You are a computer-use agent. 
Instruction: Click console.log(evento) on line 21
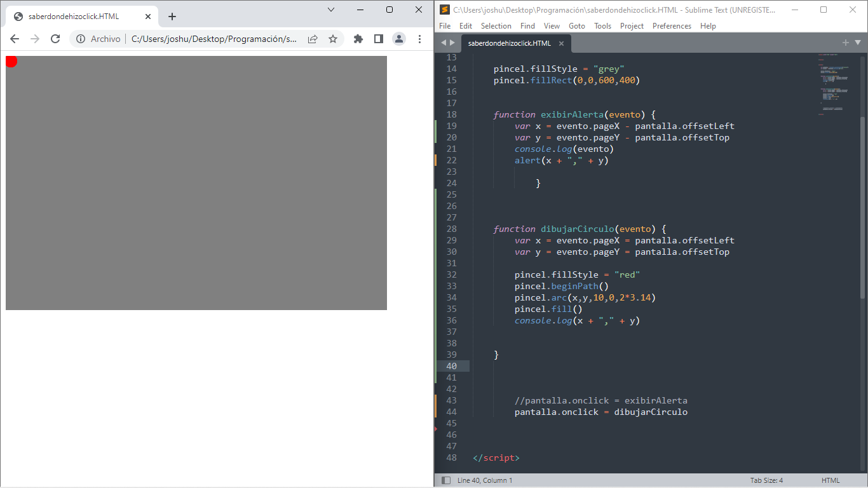564,149
